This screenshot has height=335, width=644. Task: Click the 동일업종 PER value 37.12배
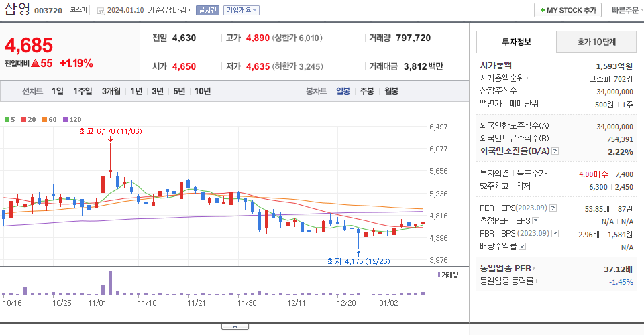[x=618, y=269]
